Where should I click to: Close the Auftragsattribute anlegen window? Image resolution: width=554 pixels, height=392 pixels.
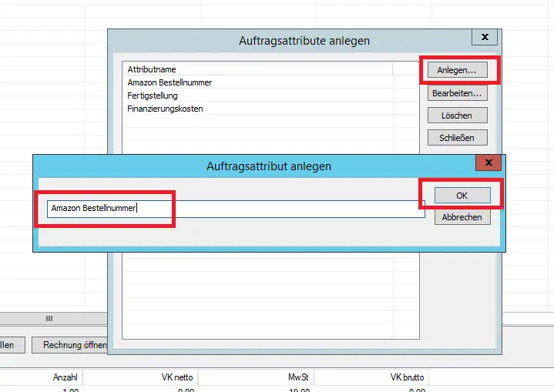(x=485, y=37)
